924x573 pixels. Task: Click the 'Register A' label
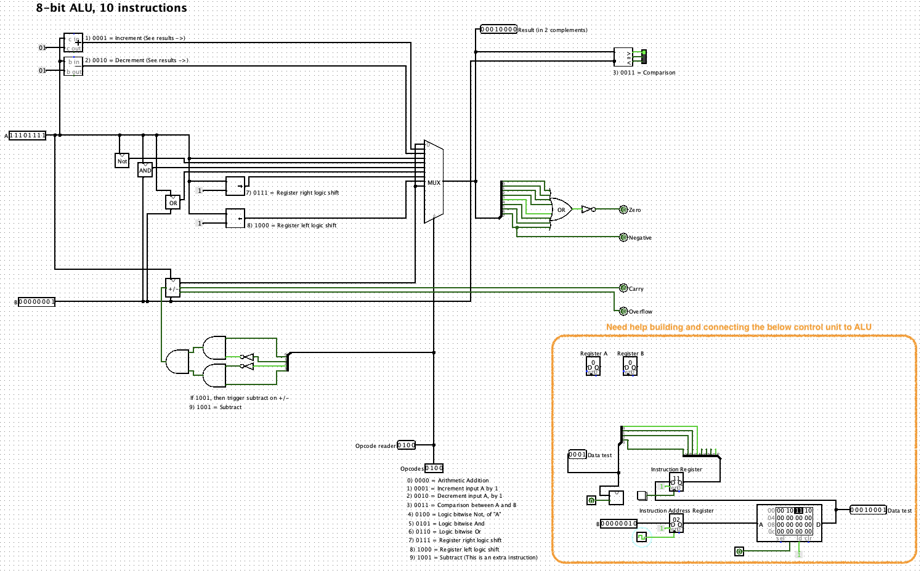pos(594,354)
